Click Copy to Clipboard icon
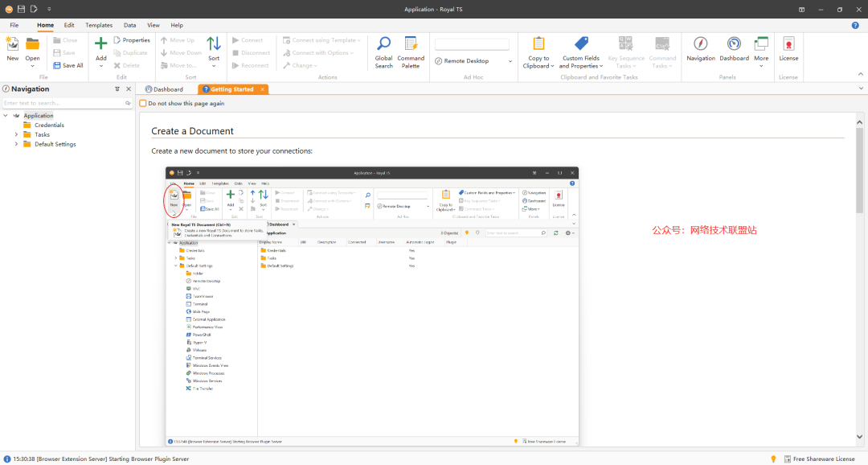The image size is (868, 465). [538, 43]
